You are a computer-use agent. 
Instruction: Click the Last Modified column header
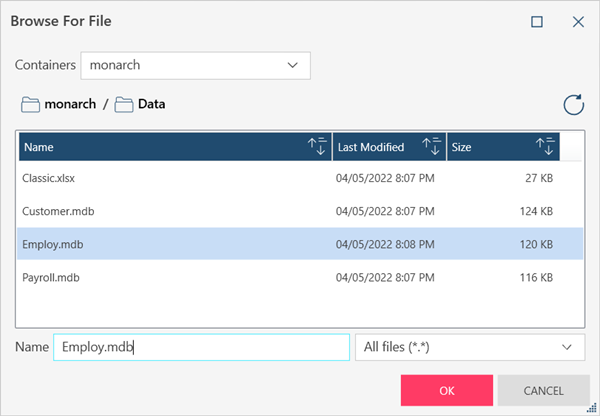pyautogui.click(x=371, y=147)
